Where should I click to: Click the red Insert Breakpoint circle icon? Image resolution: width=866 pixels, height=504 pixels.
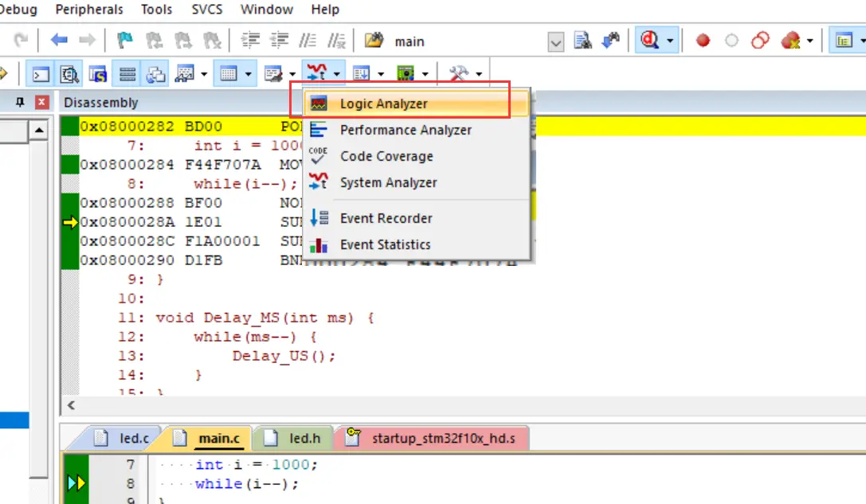(x=703, y=41)
